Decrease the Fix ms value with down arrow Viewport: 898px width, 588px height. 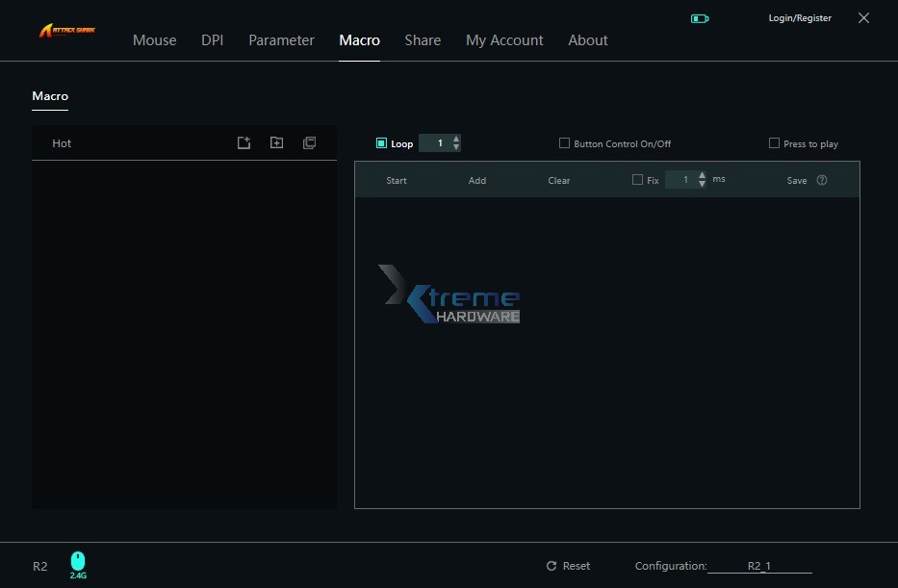(x=703, y=184)
